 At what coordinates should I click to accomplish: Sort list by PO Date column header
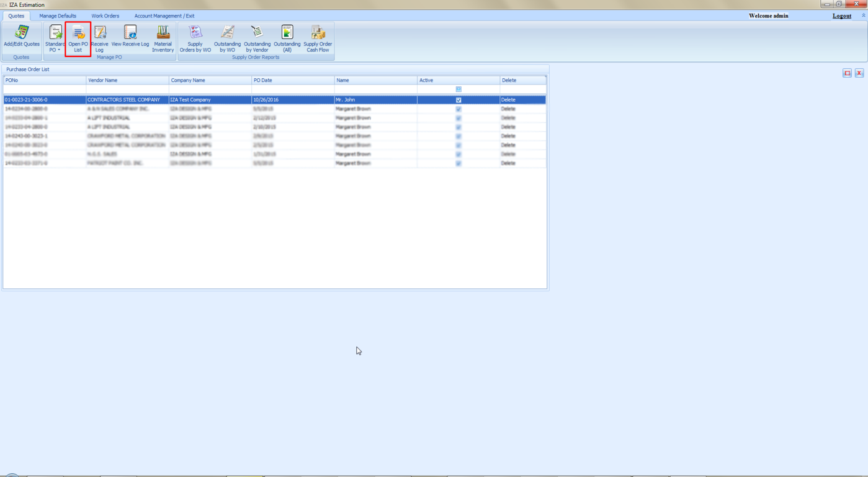click(293, 80)
